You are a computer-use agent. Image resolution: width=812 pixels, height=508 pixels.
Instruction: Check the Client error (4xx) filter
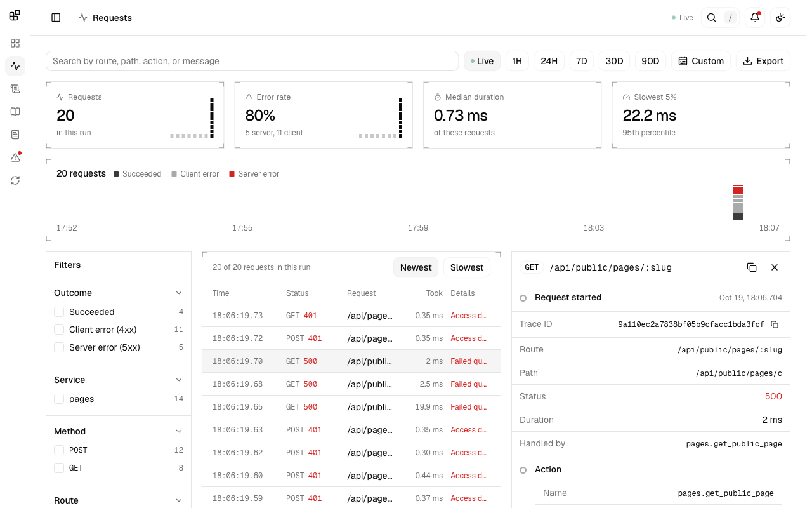click(x=59, y=330)
